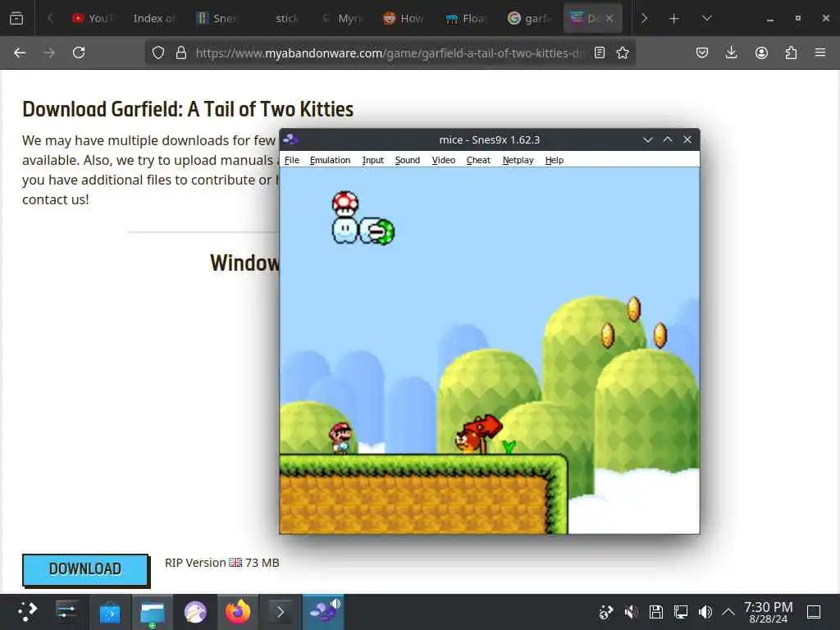Switch to the Snes browser tab
This screenshot has width=840, height=630.
click(217, 18)
